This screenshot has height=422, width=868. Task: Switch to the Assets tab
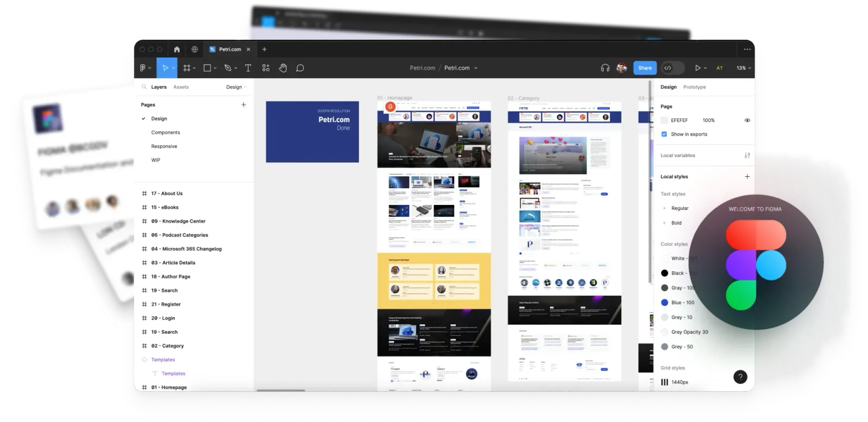click(181, 87)
